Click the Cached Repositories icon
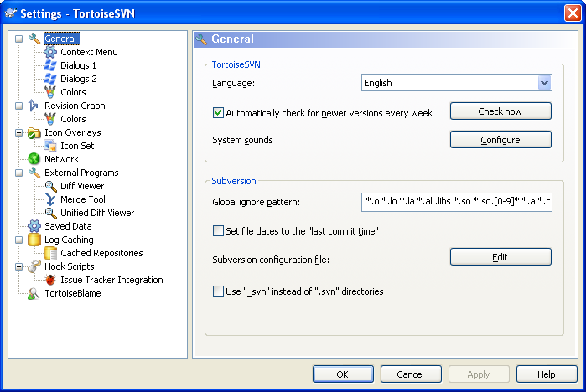586x392 pixels. [x=50, y=253]
